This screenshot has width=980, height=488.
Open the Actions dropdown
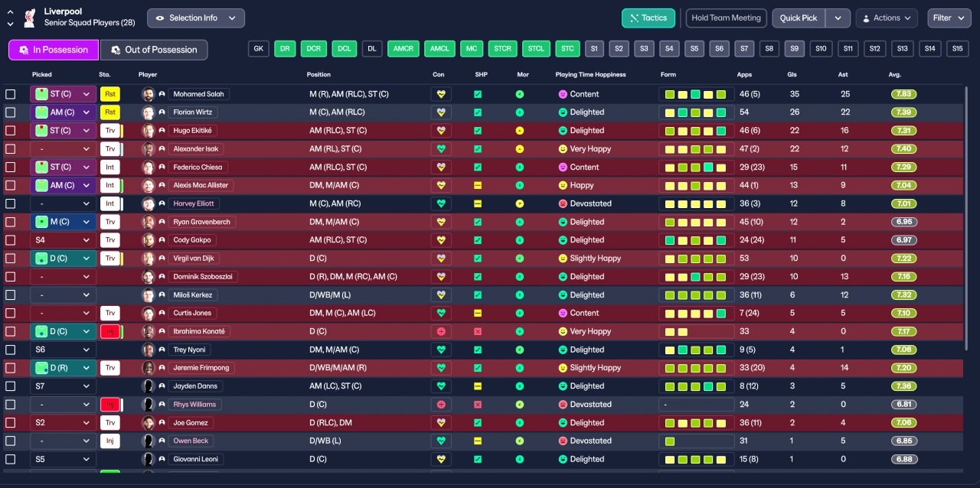pos(887,18)
